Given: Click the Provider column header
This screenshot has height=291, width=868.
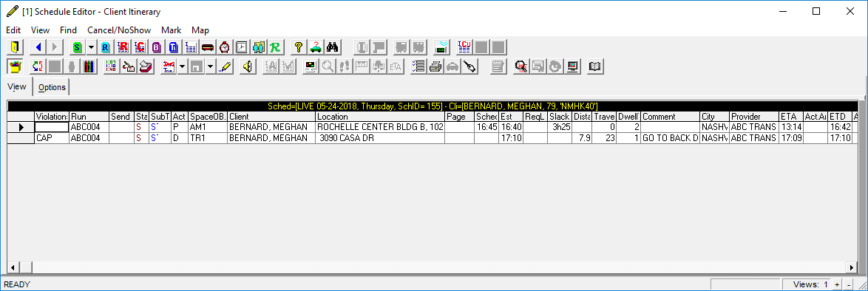Looking at the screenshot, I should [x=754, y=117].
